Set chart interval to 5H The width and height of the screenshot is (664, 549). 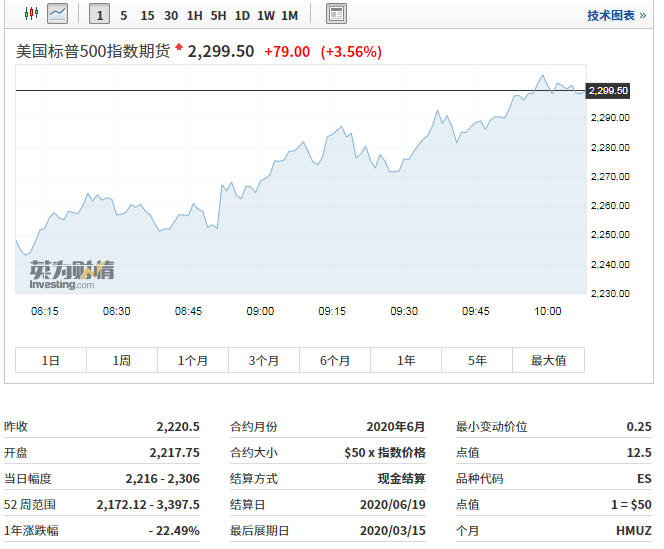pos(219,15)
